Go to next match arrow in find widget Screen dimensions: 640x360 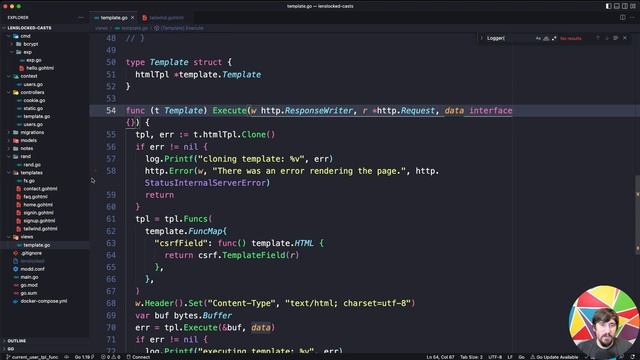click(607, 38)
